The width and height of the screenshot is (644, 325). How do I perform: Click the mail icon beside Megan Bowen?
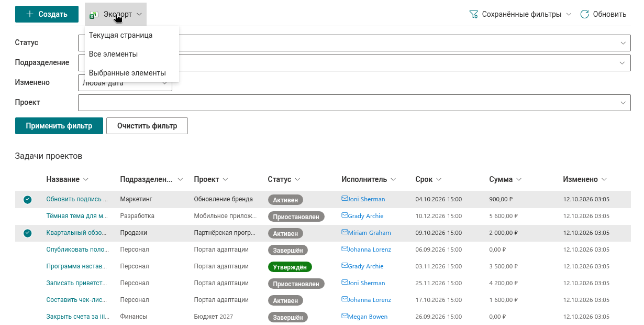click(x=345, y=316)
